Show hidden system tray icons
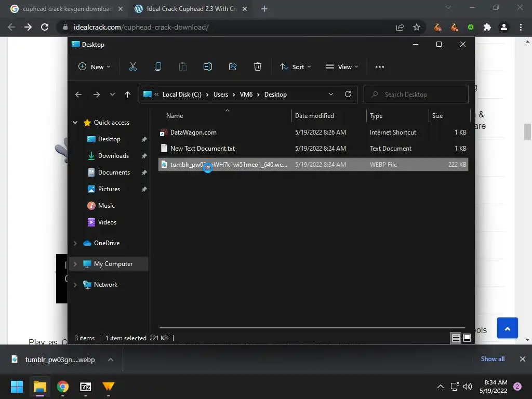Screen dimensions: 532x399 pos(441,387)
